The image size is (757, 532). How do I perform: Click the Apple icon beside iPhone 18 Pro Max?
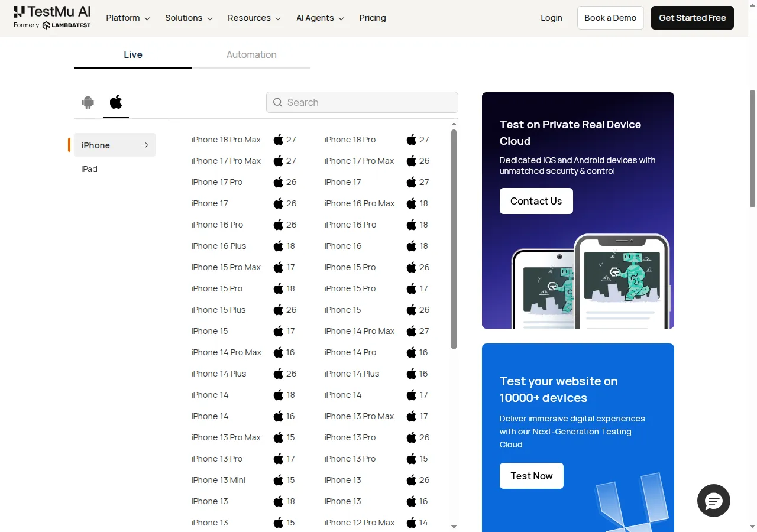[279, 140]
